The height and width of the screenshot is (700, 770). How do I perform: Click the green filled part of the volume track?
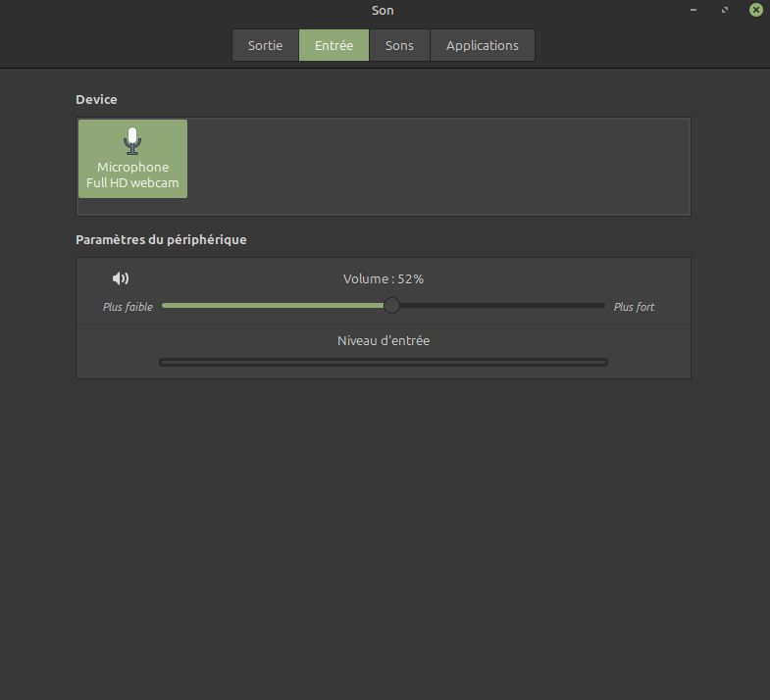[273, 306]
